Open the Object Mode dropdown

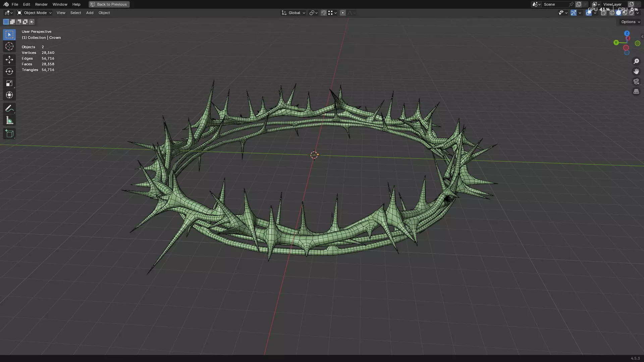click(34, 13)
